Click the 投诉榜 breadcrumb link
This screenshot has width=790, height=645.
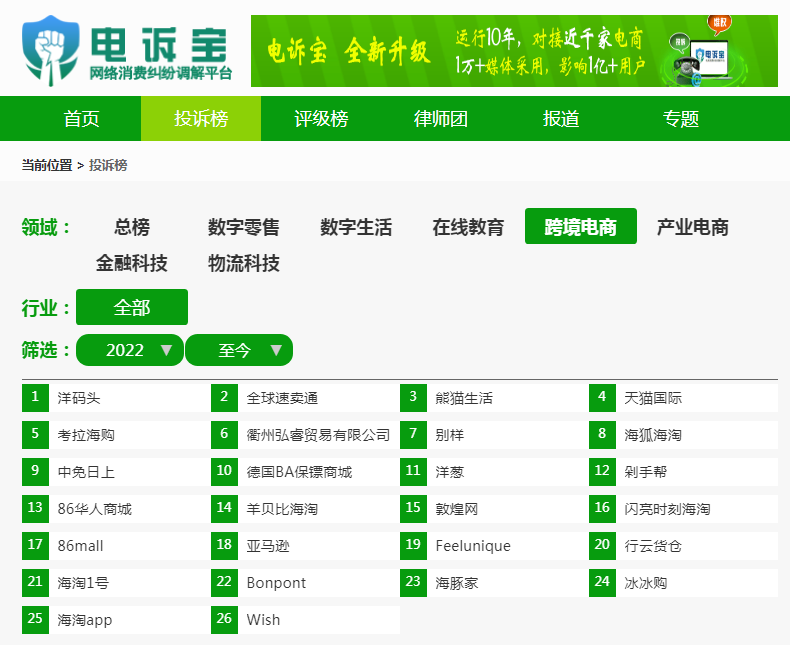[x=108, y=165]
